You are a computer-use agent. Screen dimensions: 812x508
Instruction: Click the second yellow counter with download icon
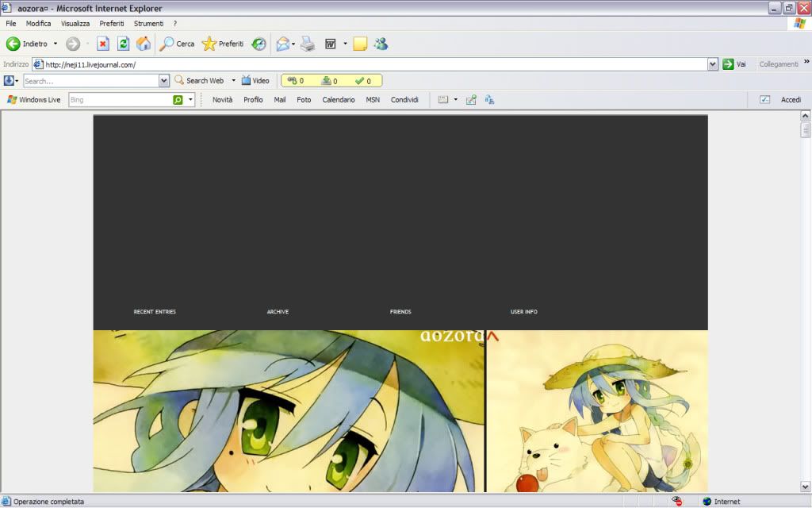[329, 81]
